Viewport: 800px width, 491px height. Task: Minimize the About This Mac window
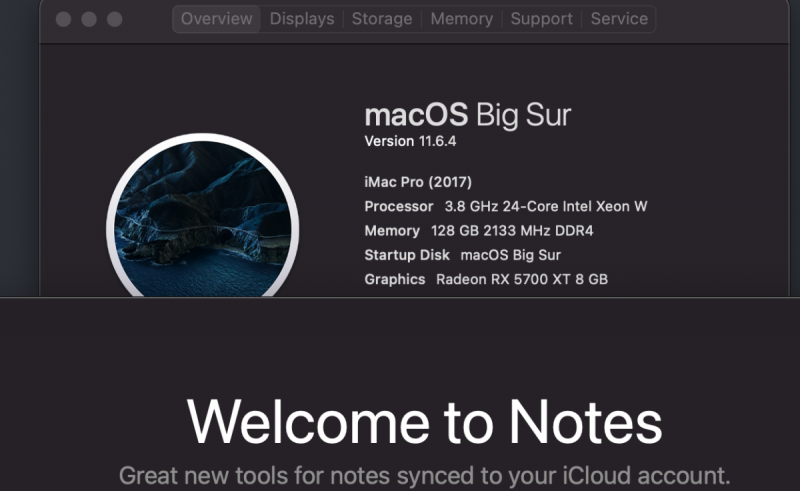89,19
